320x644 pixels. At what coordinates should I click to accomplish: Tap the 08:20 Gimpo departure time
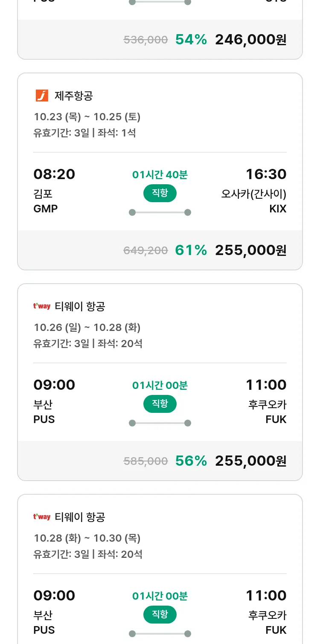click(54, 174)
